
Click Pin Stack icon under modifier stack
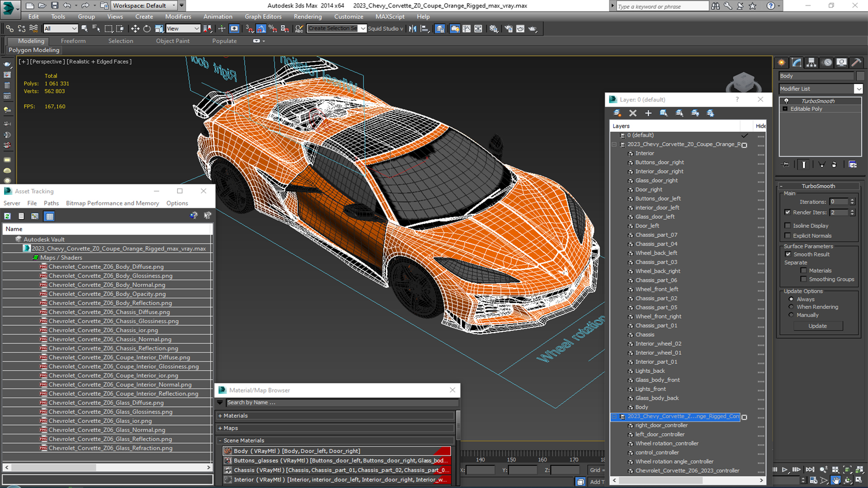(786, 164)
